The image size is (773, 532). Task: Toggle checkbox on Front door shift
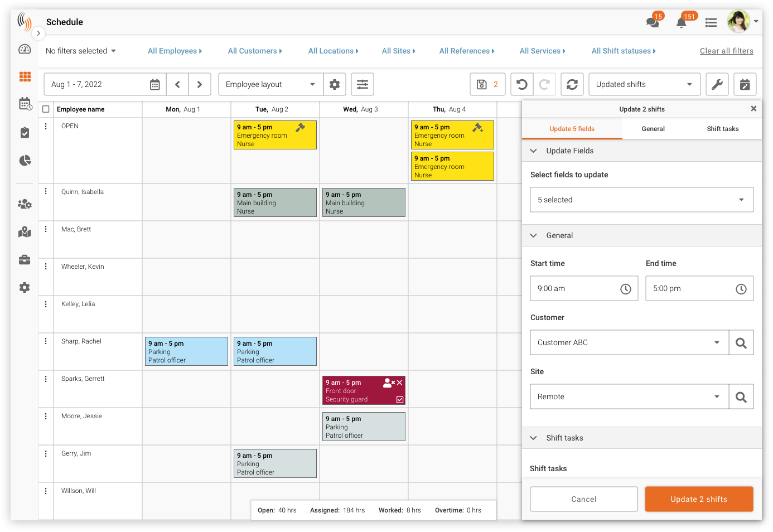[x=400, y=399]
